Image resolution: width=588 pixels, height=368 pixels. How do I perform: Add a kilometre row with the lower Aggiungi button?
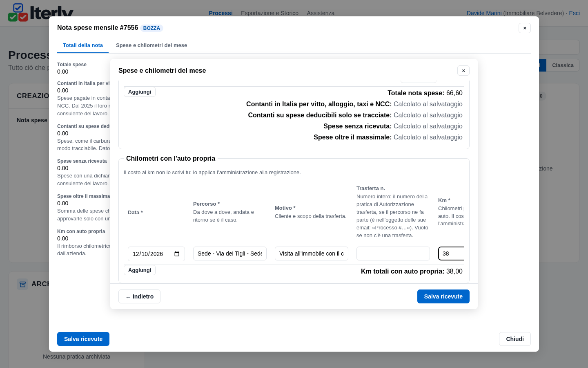coord(140,270)
